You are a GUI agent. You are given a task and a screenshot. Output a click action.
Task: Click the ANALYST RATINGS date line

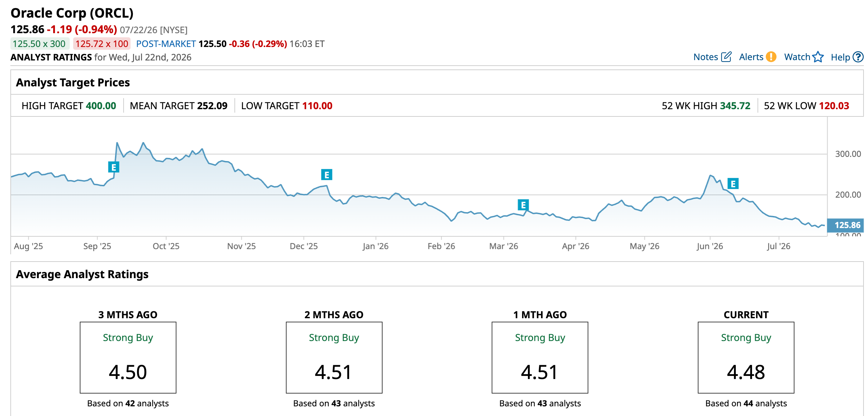[101, 57]
